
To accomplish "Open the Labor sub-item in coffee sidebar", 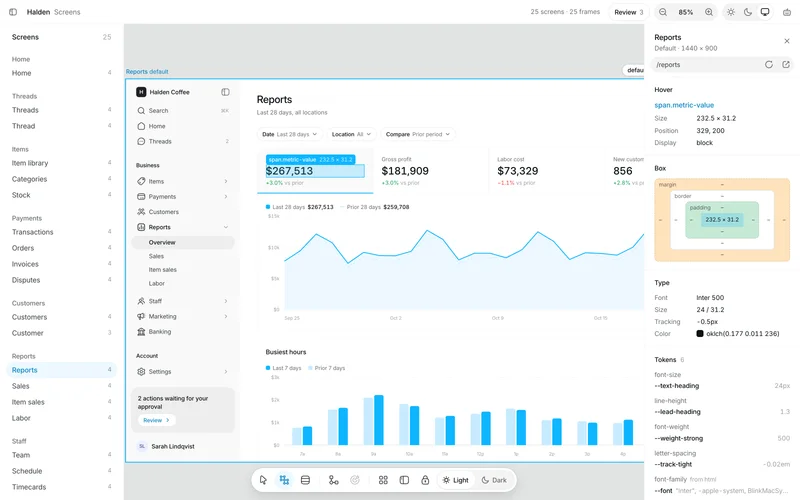I will (x=183, y=283).
